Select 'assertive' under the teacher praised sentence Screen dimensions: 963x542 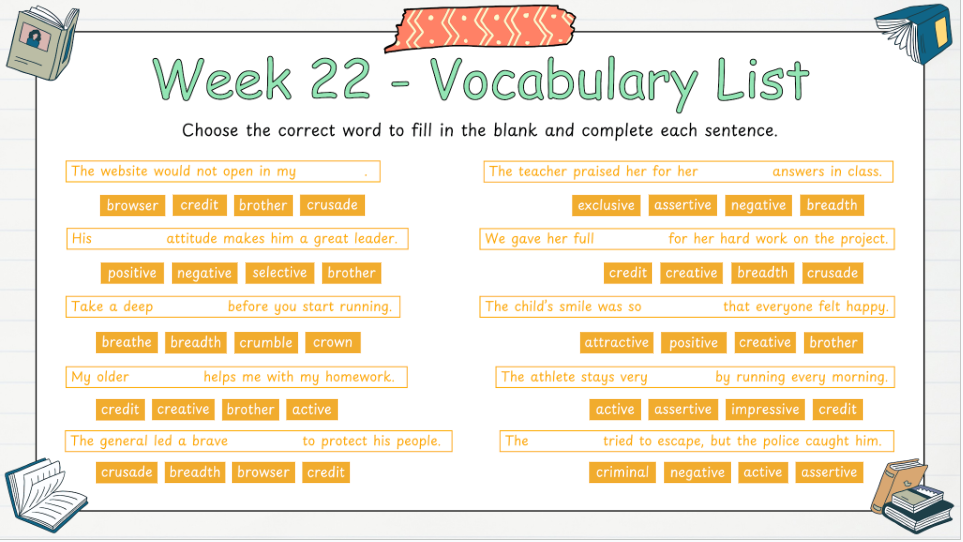point(682,206)
